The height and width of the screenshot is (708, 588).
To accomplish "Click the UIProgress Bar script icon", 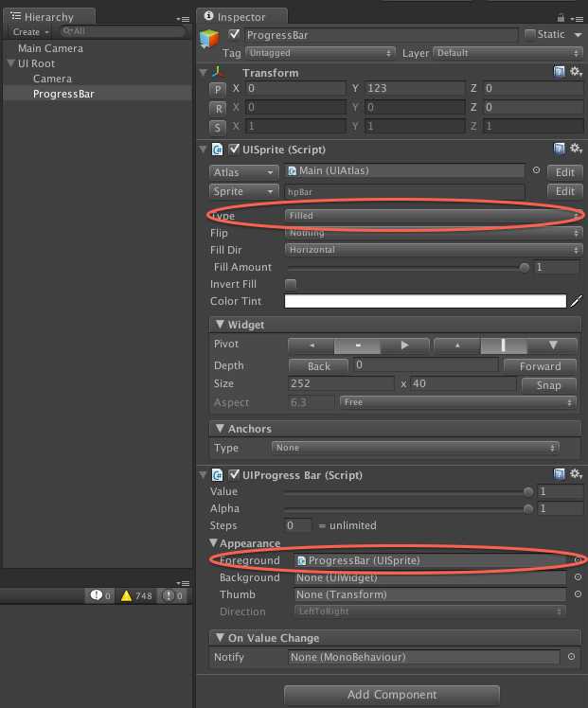I will (x=217, y=475).
